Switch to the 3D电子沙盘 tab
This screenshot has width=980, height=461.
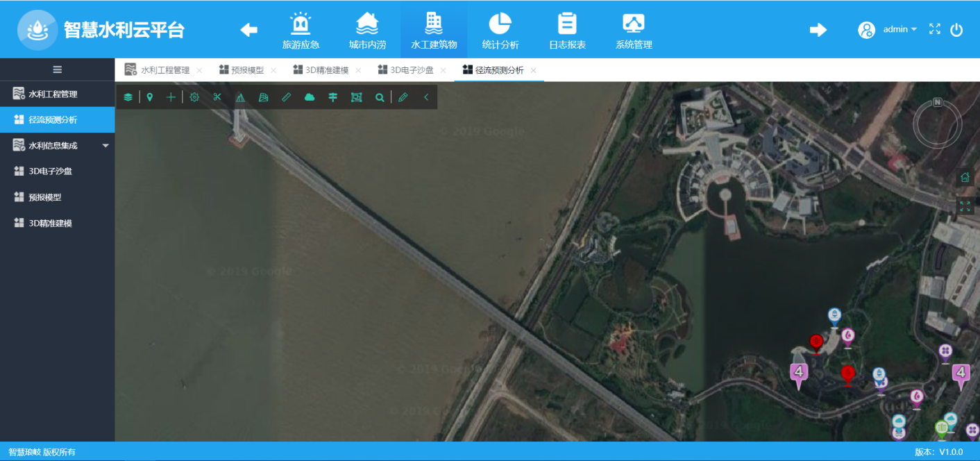point(412,70)
